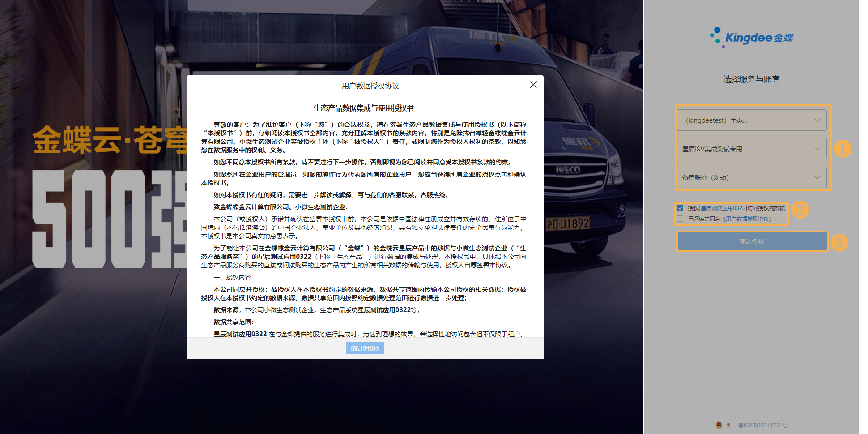
Task: Click the Kingdee 金蝶 logo
Action: [x=751, y=38]
